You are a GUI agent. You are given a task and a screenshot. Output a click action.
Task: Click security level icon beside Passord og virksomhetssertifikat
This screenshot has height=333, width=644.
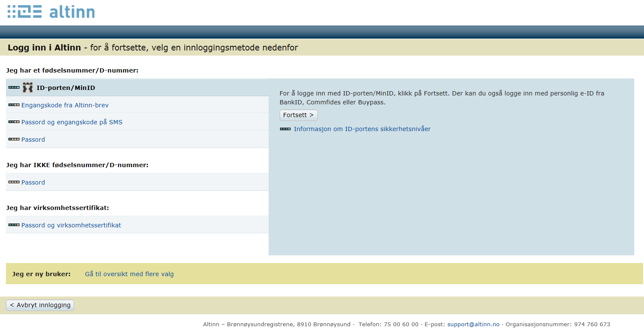[14, 225]
